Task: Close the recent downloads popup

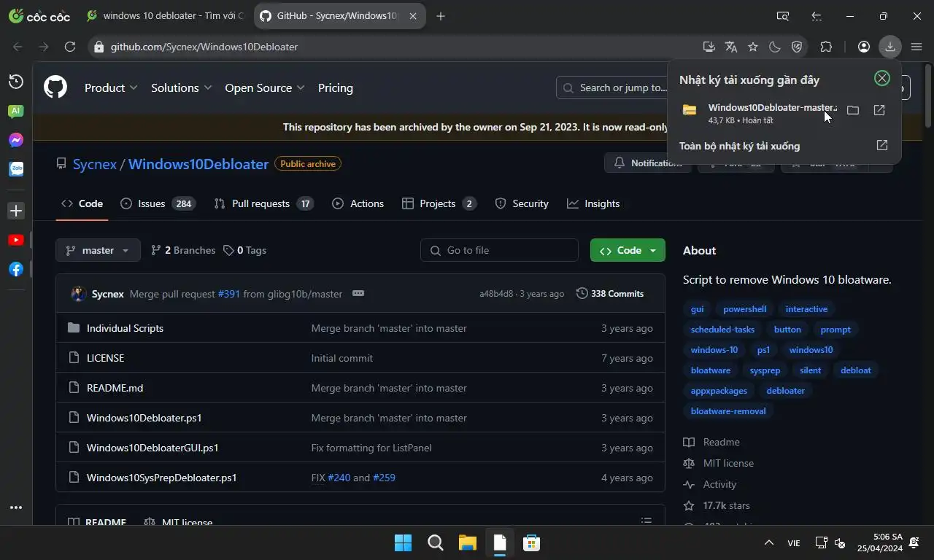Action: pos(882,78)
